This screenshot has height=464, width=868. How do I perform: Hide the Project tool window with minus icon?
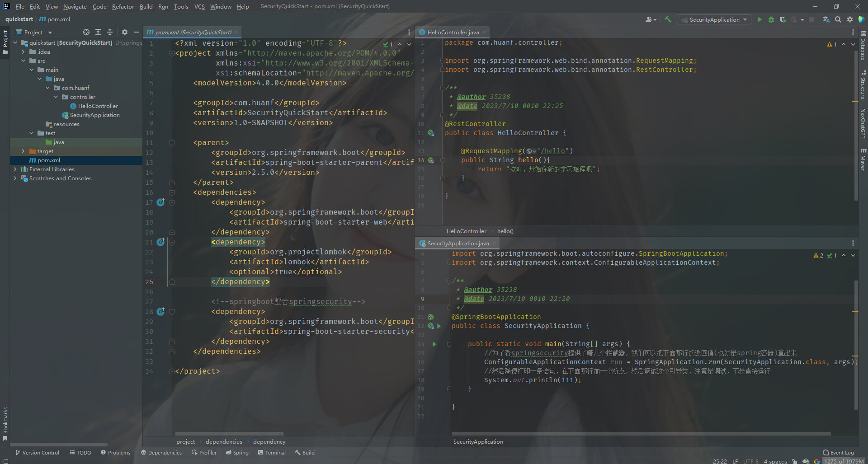(x=137, y=32)
